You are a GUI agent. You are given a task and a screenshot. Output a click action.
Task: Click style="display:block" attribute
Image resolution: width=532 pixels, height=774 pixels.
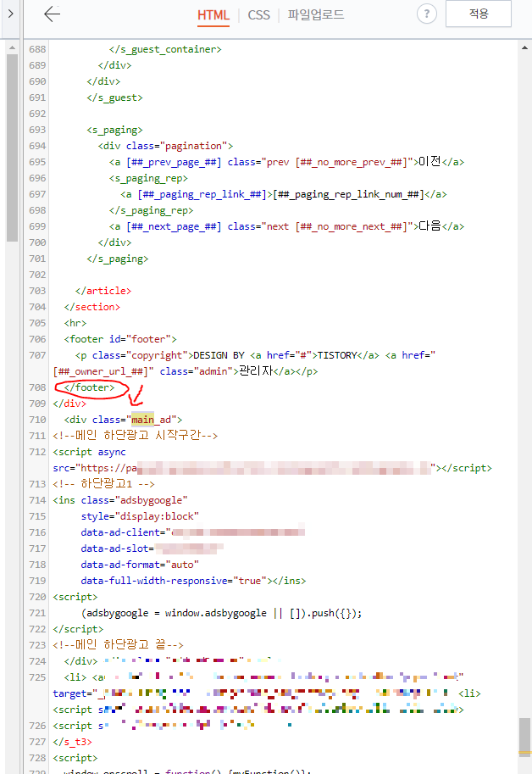(x=140, y=516)
